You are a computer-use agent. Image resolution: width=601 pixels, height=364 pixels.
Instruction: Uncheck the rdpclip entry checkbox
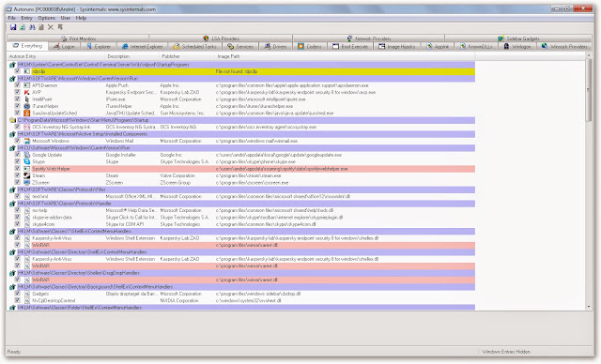point(17,71)
